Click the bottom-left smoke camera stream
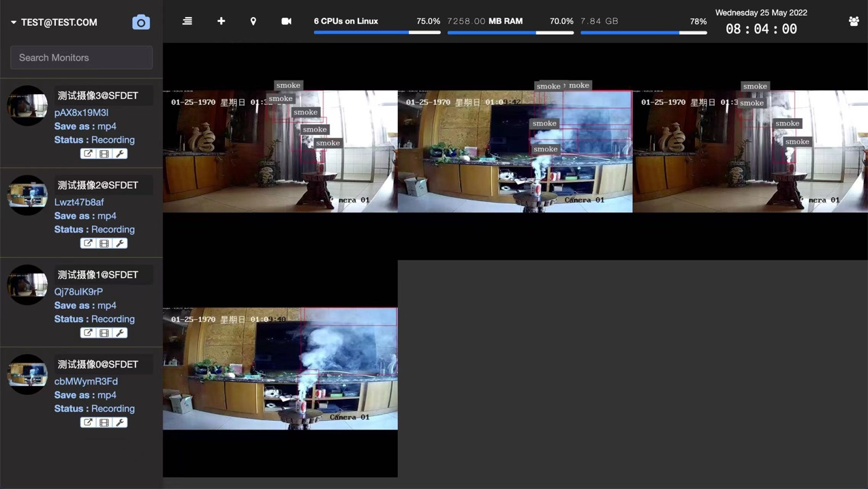The width and height of the screenshot is (868, 489). pos(280,368)
